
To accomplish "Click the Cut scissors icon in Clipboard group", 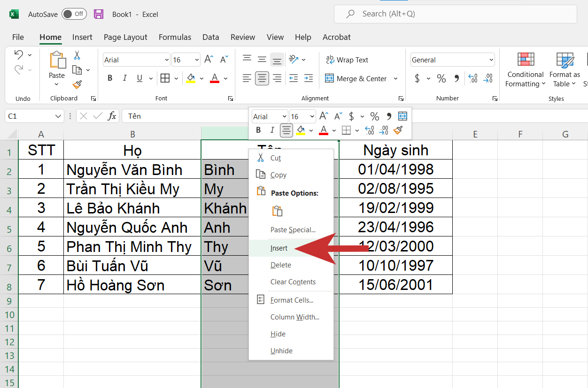I will (77, 55).
